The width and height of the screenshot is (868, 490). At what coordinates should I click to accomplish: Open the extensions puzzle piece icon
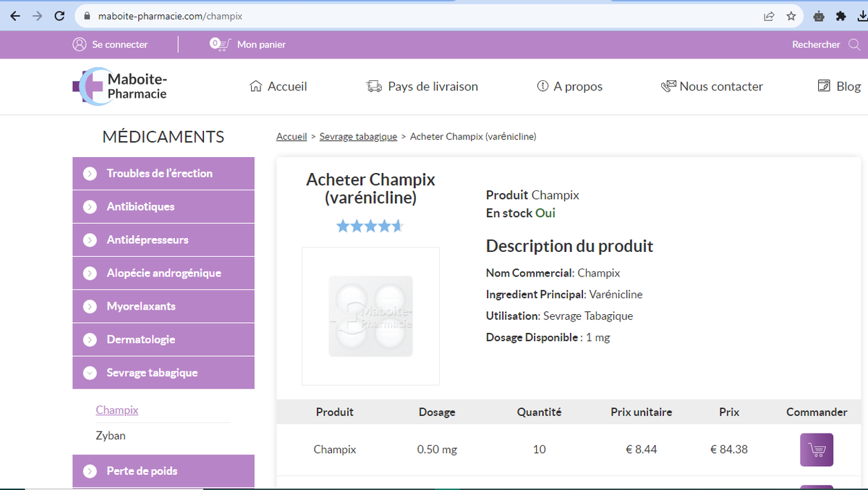(x=841, y=16)
